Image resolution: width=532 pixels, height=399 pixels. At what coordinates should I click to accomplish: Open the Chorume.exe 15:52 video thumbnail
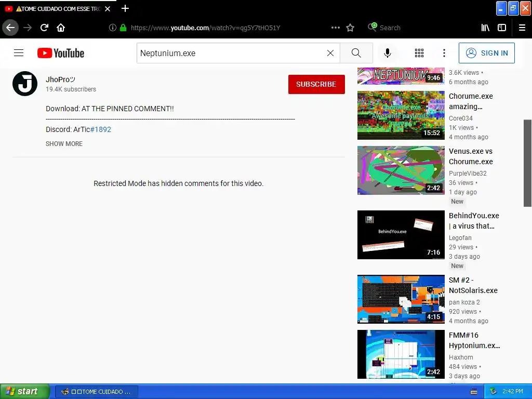[x=401, y=115]
